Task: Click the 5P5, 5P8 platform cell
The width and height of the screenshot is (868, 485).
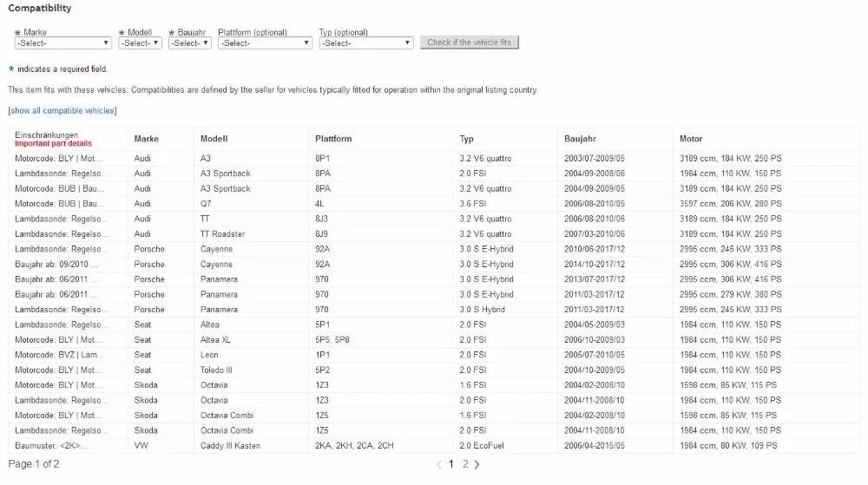Action: 332,339
